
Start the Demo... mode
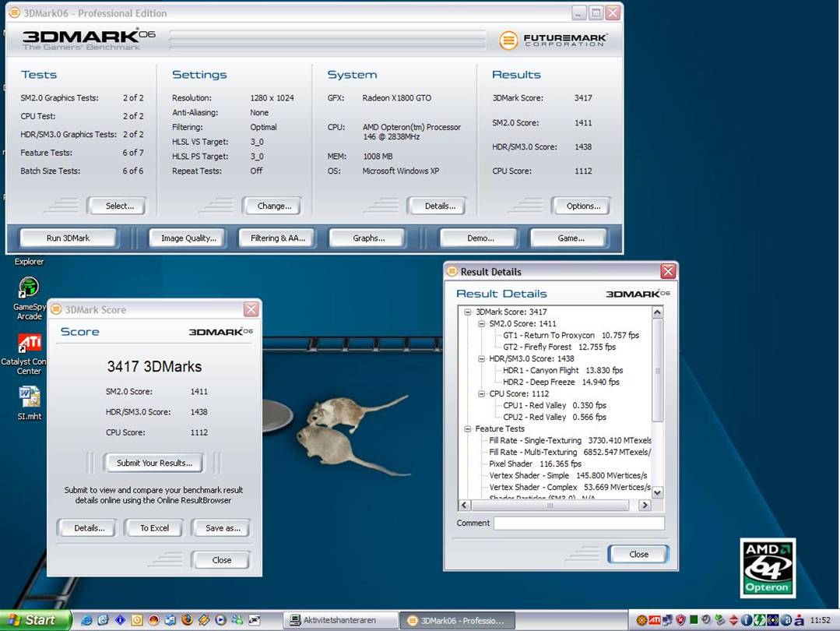coord(480,238)
